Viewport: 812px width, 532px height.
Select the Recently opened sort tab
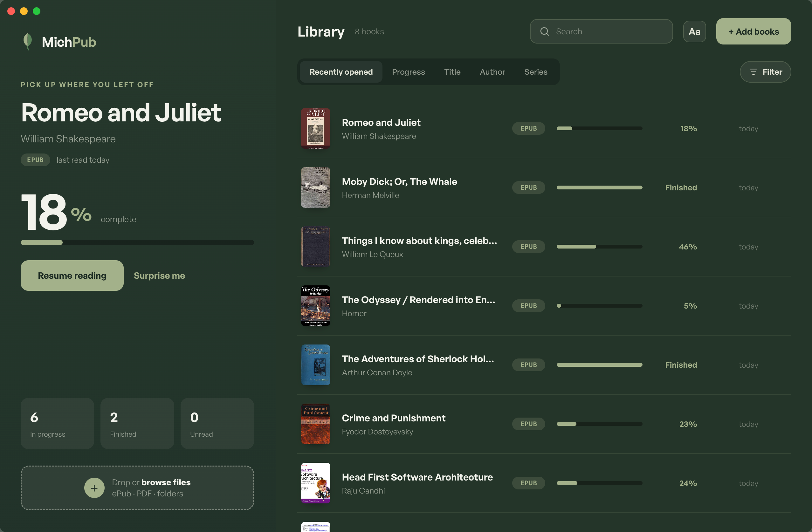(341, 72)
